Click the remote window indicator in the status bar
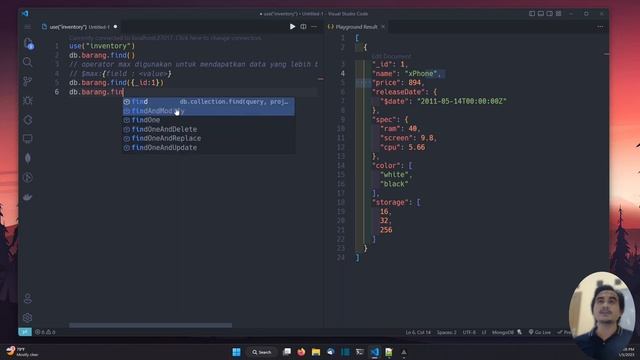 pyautogui.click(x=25, y=332)
